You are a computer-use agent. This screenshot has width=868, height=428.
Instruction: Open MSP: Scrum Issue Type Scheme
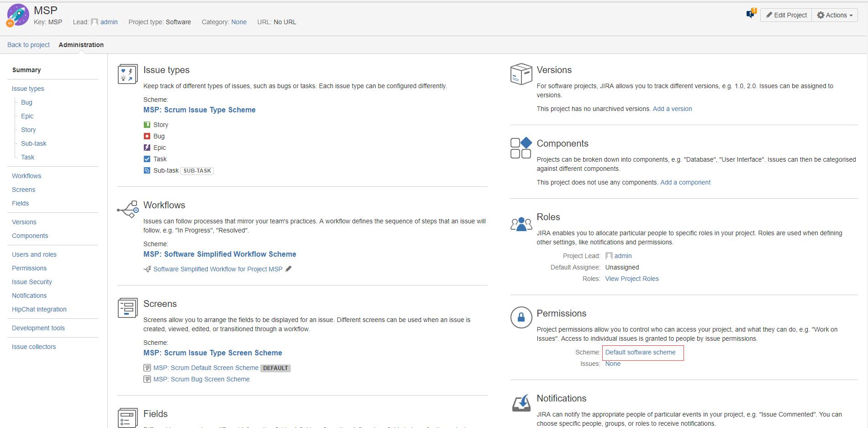(x=200, y=110)
